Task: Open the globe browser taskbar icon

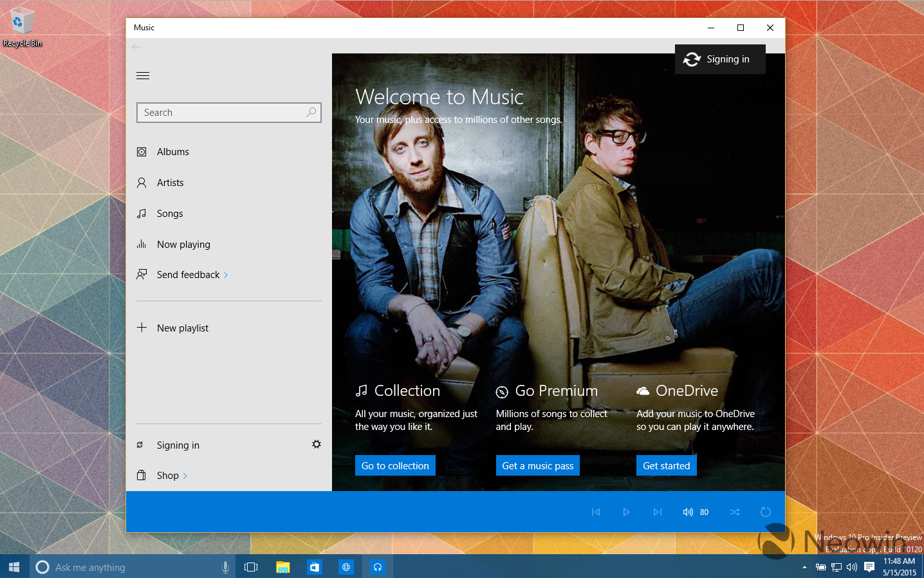Action: tap(346, 567)
